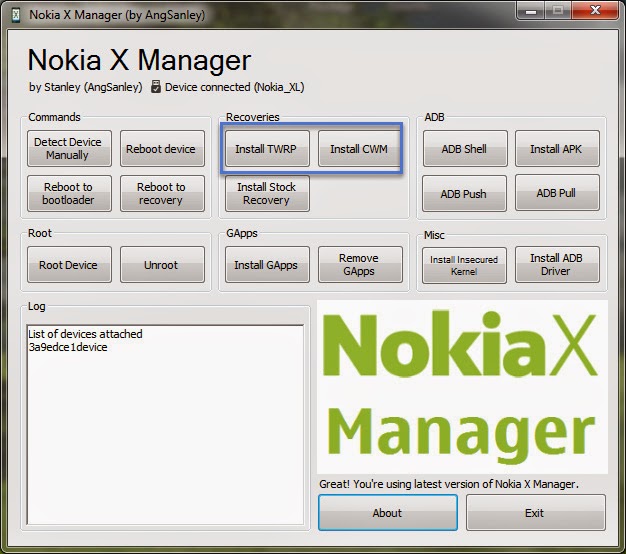The height and width of the screenshot is (554, 626).
Task: Choose Reboot to recovery
Action: 162,193
